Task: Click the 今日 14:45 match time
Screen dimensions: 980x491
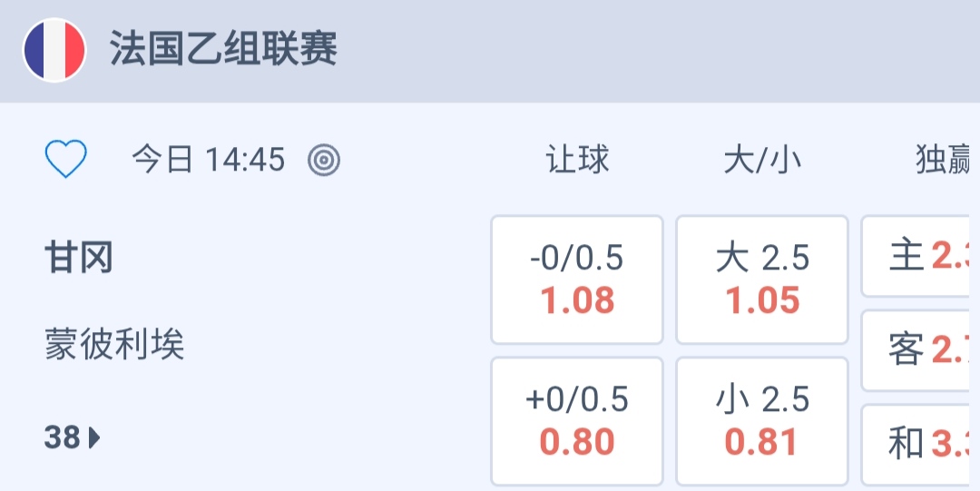Action: point(208,161)
